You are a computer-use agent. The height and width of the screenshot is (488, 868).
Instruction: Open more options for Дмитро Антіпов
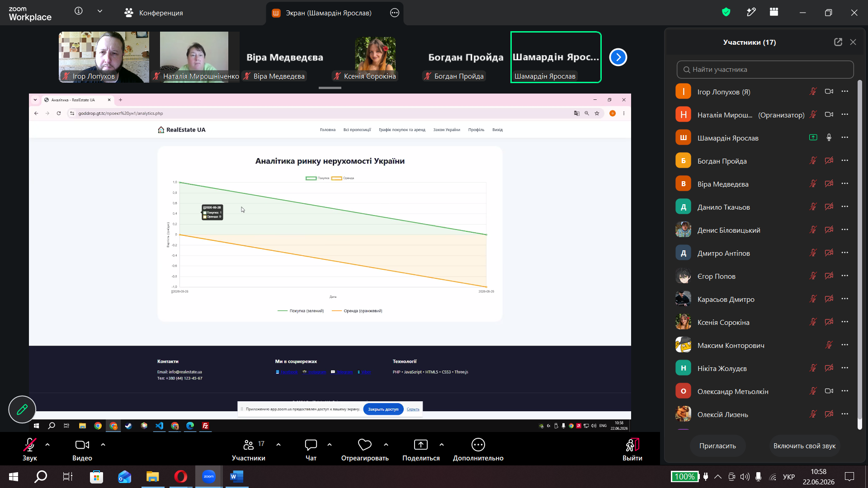coord(844,253)
